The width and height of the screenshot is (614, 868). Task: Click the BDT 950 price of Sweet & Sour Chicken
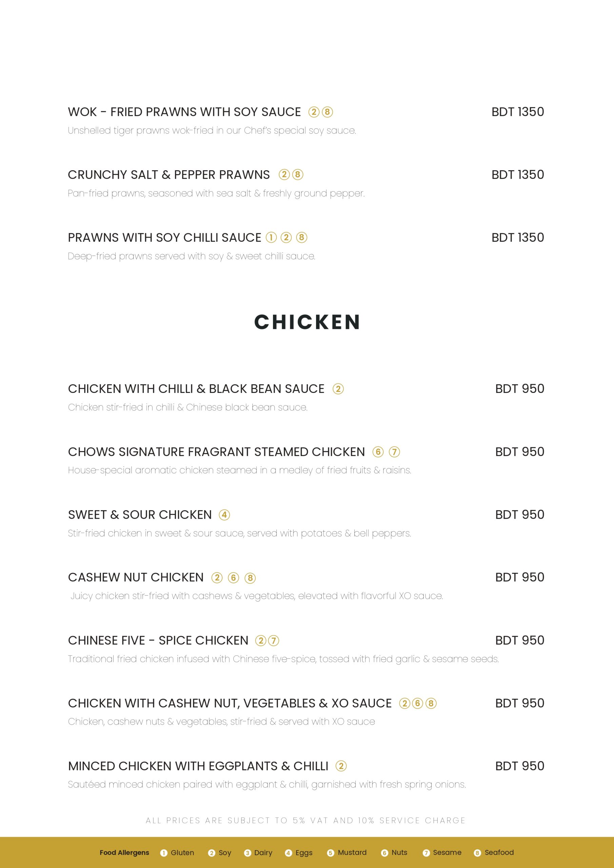[519, 514]
